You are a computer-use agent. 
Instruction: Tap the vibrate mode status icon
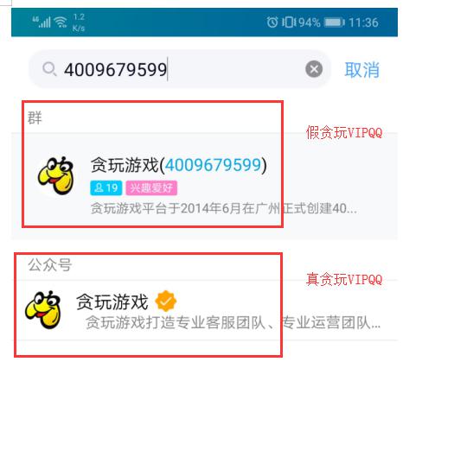pos(288,22)
